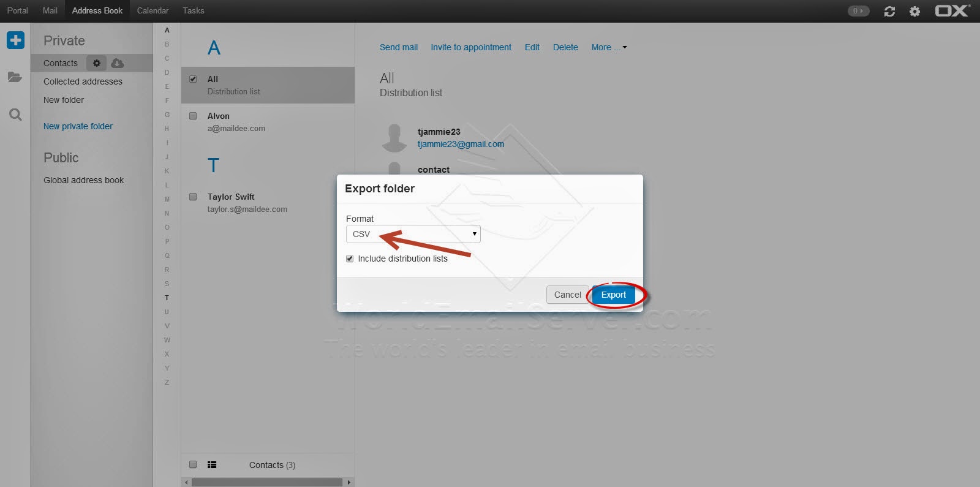Switch to the Mail tab

pos(50,10)
